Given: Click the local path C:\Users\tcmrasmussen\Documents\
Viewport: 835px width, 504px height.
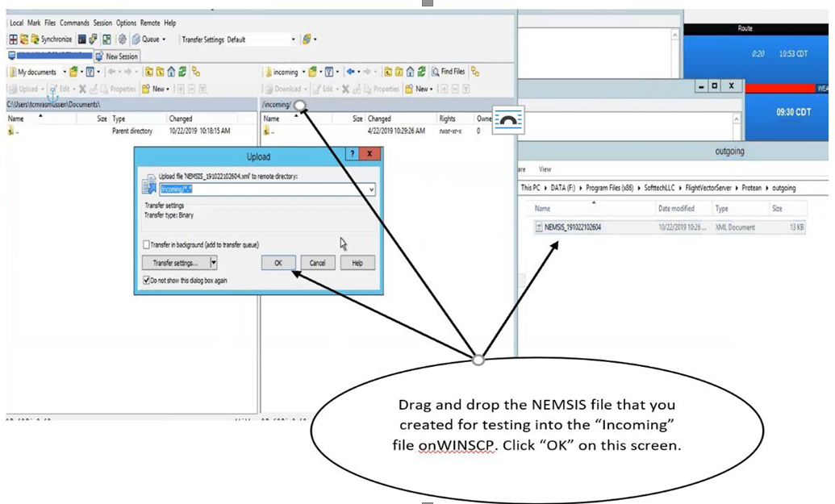Looking at the screenshot, I should [x=53, y=104].
